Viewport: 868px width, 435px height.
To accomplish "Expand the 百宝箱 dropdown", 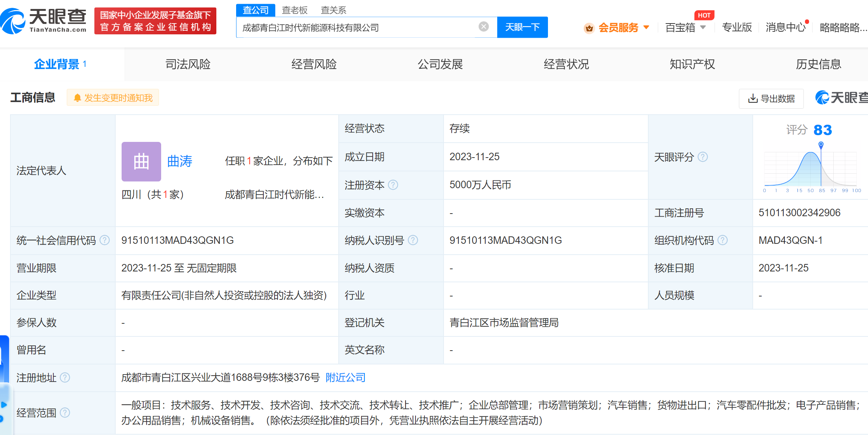I will [703, 27].
